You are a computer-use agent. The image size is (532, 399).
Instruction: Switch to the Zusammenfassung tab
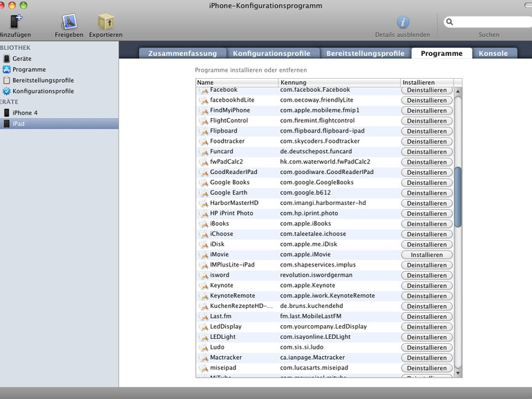182,53
